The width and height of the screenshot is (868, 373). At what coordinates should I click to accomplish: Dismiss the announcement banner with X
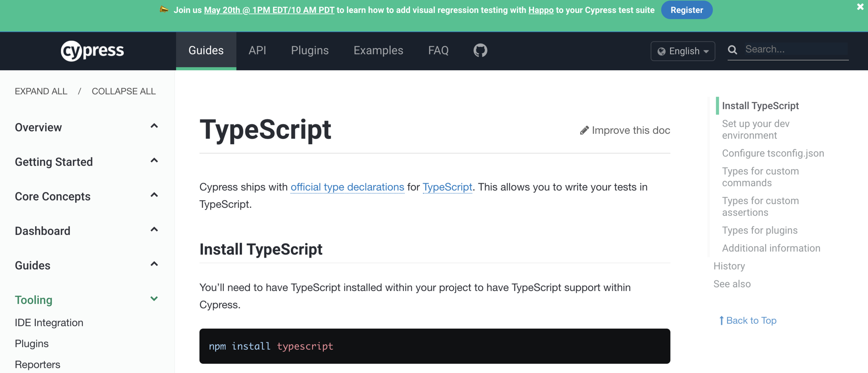(x=860, y=7)
